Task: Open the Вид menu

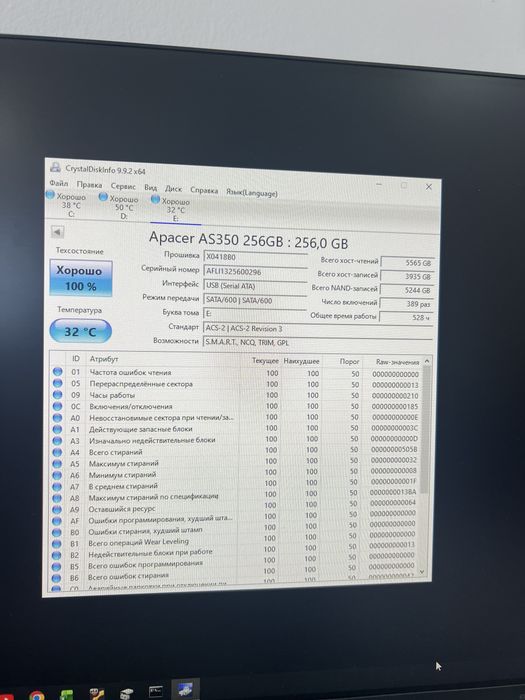Action: point(150,188)
